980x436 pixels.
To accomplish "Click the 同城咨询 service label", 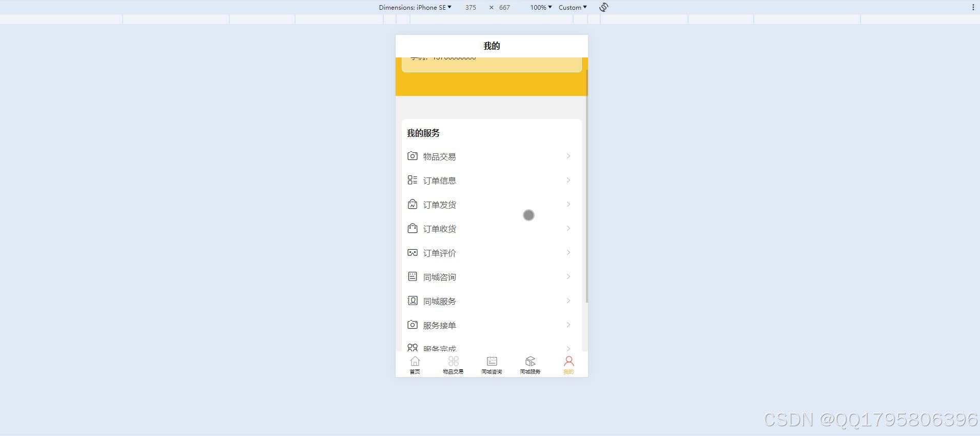I will pyautogui.click(x=439, y=277).
